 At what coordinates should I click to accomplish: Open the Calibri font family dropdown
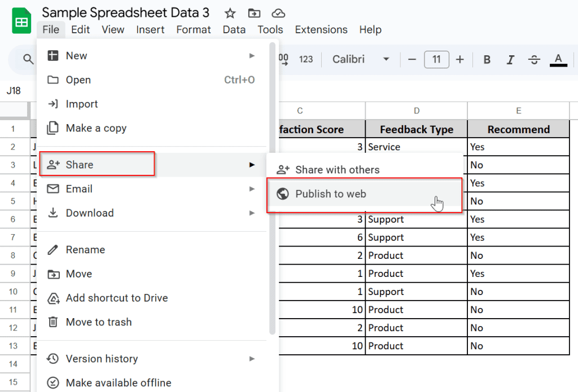pos(360,59)
